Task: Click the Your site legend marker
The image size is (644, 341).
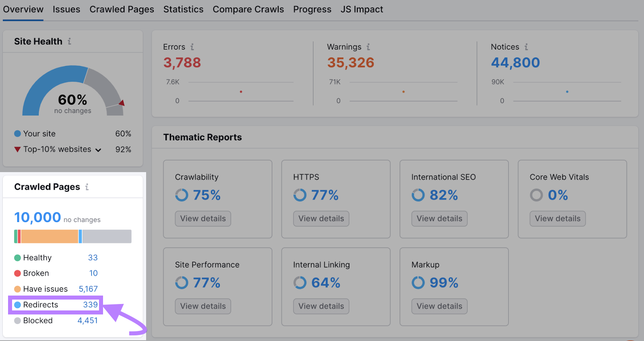Action: coord(17,133)
